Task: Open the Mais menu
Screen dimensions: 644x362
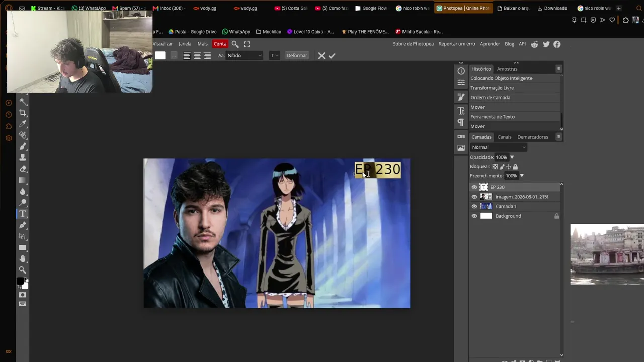Action: click(202, 44)
